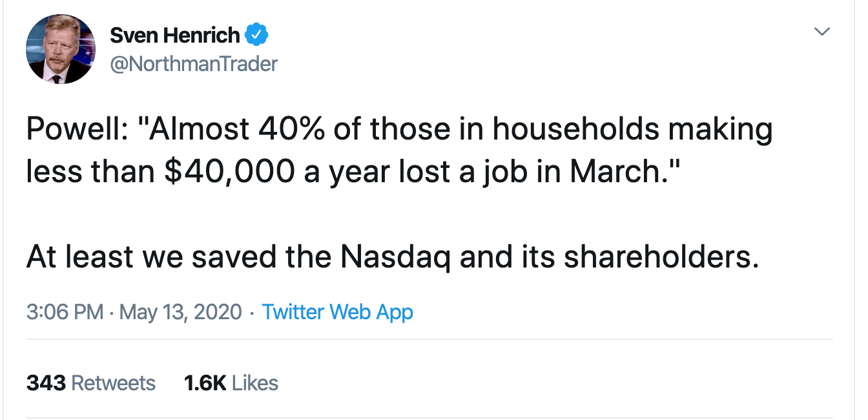
Task: Open the @NorthmanTrader handle link
Action: tap(194, 64)
